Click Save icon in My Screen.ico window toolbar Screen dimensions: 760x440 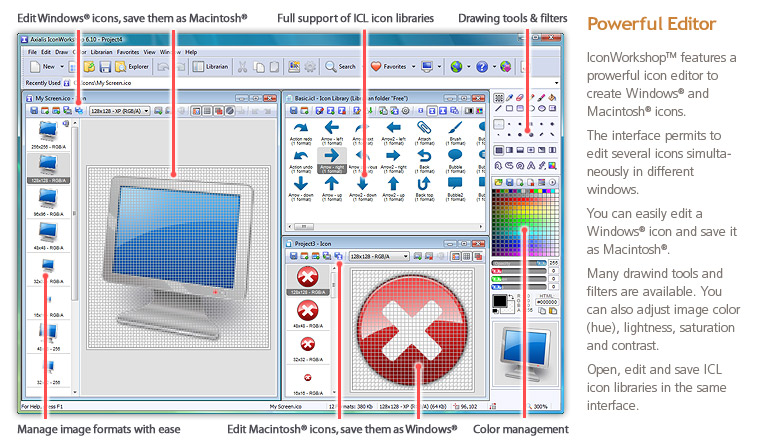pos(34,111)
